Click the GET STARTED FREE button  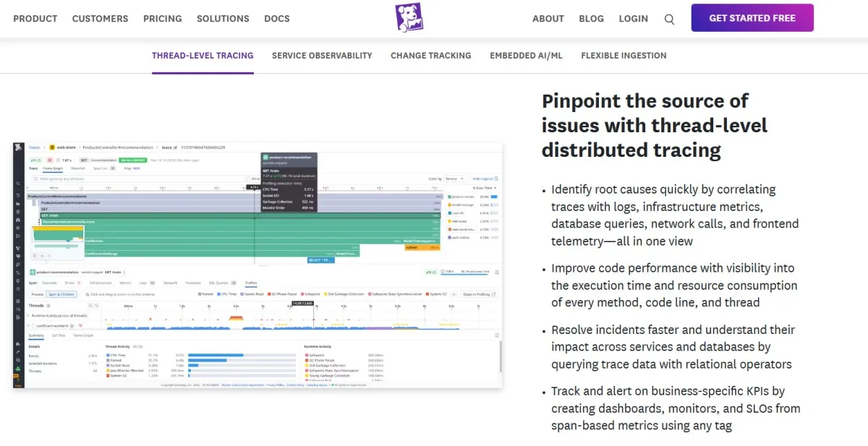coord(752,17)
